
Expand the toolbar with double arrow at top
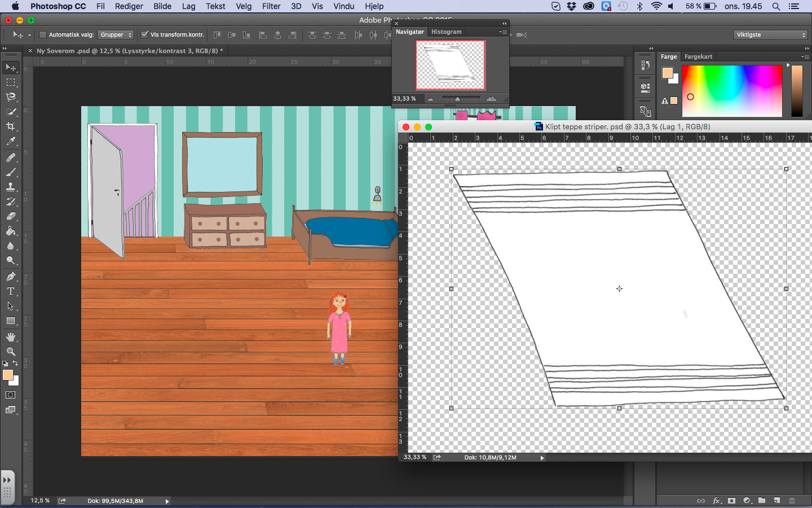[x=5, y=49]
